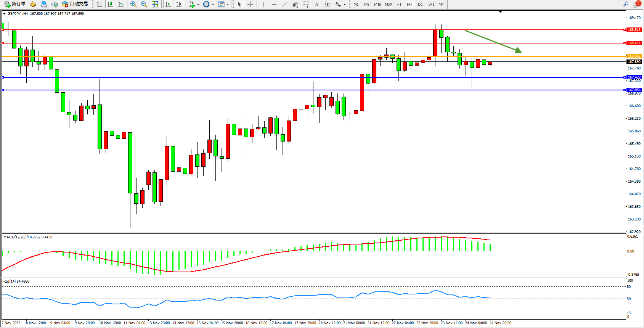644x328 pixels.
Task: Expand the chart templates dropdown
Action: 228,5
